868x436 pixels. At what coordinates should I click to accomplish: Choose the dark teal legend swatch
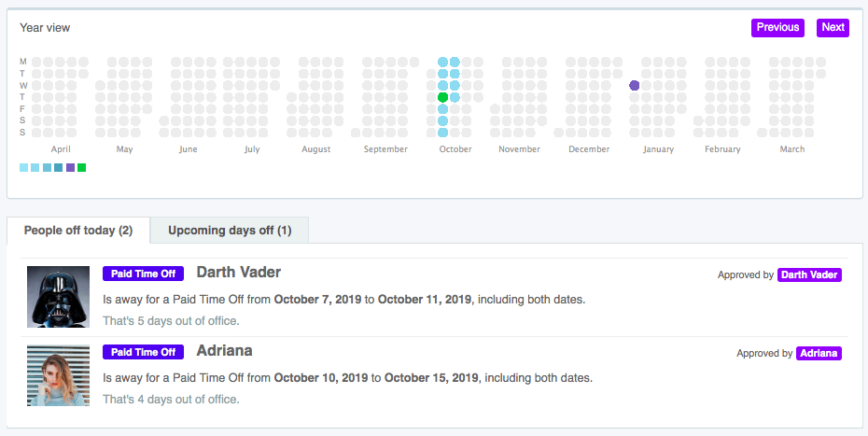[59, 167]
